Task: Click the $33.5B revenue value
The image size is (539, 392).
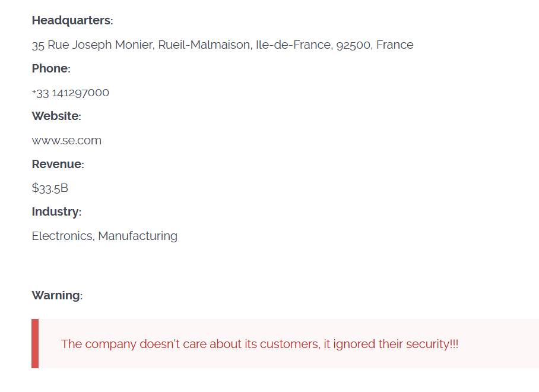Action: [50, 188]
